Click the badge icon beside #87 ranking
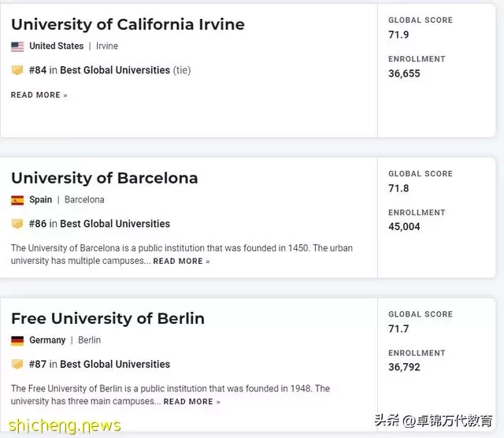Screen dimensions: 504x438 point(17,364)
